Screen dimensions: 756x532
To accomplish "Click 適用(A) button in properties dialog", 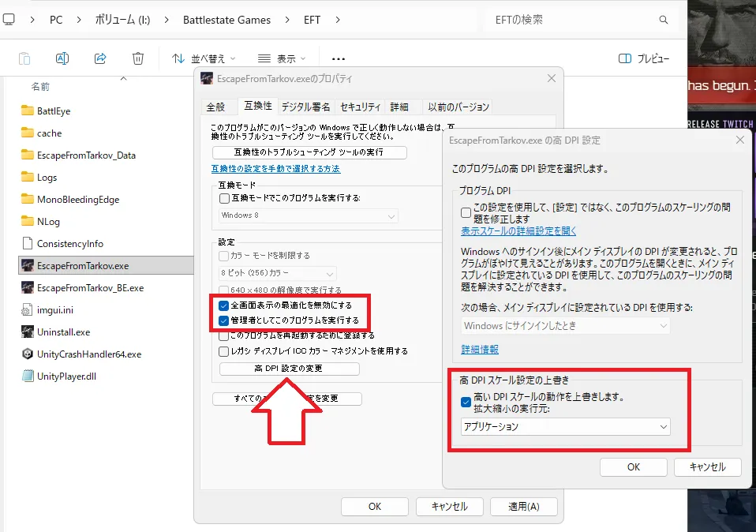I will pos(523,506).
